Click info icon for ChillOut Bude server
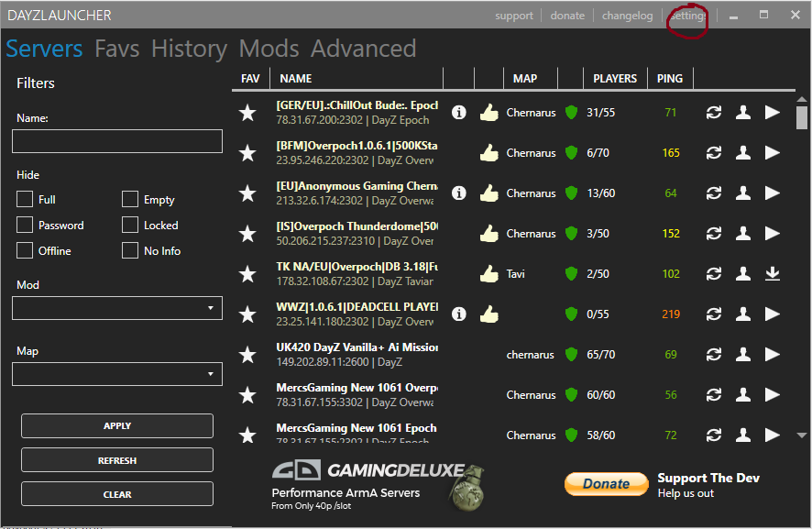The image size is (812, 529). tap(459, 113)
